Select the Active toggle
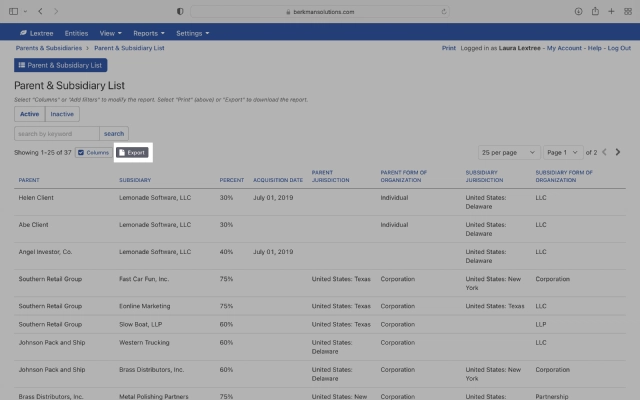The height and width of the screenshot is (400, 640). point(30,114)
